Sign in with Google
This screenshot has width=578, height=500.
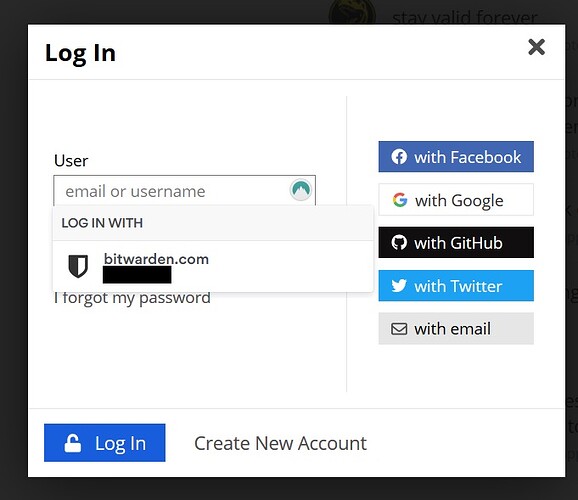pyautogui.click(x=456, y=200)
